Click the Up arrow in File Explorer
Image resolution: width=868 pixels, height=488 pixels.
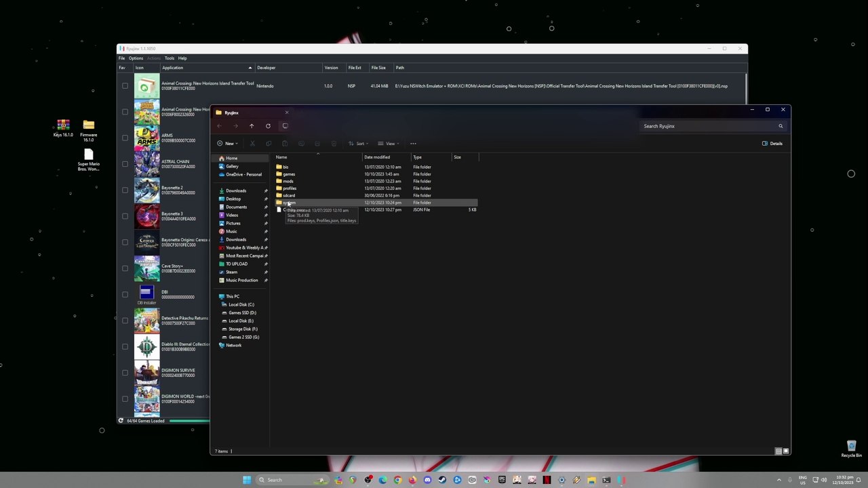(x=252, y=126)
